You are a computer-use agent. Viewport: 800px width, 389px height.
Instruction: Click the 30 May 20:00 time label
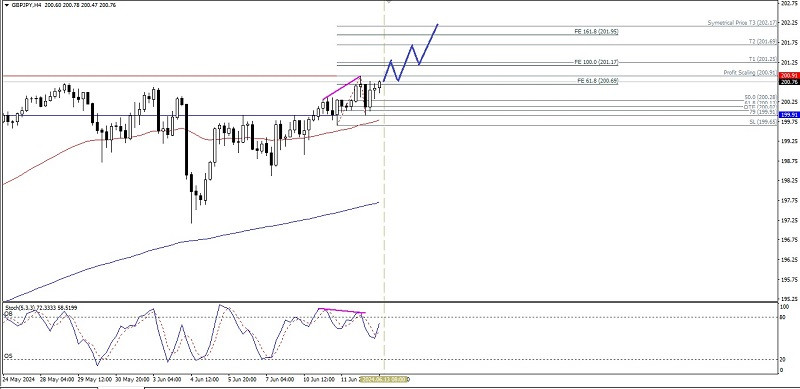(x=132, y=380)
